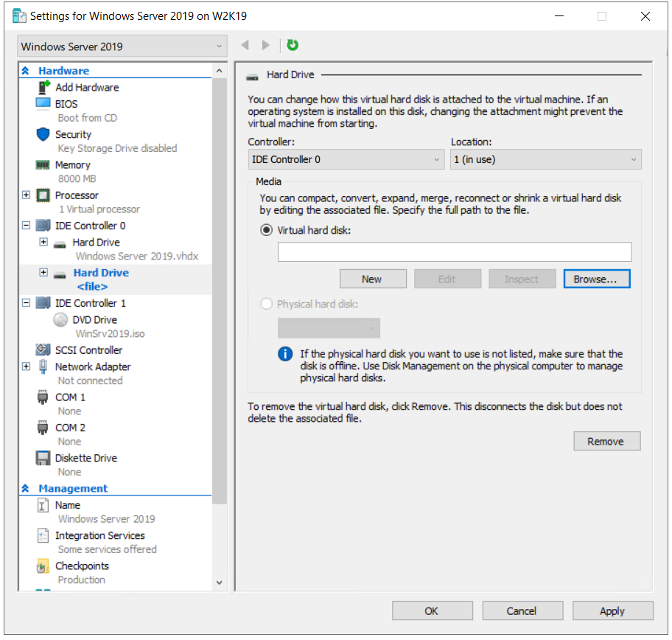Open the Location dropdown

(545, 159)
